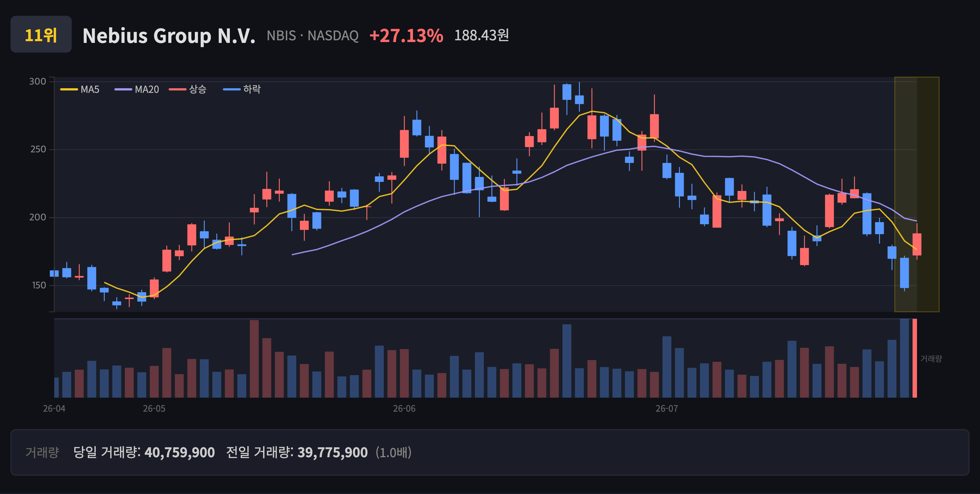Click the gray 거래량 label in the footer
Image resolution: width=980 pixels, height=494 pixels.
click(42, 453)
